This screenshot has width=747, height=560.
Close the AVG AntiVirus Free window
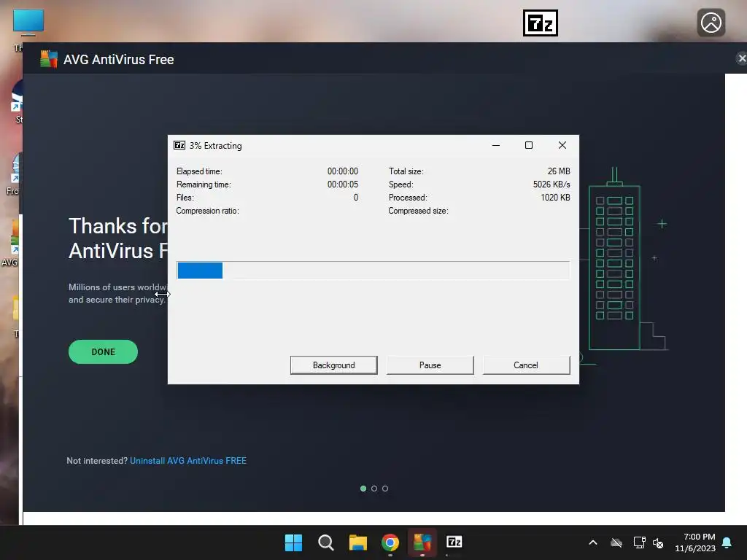pyautogui.click(x=741, y=58)
